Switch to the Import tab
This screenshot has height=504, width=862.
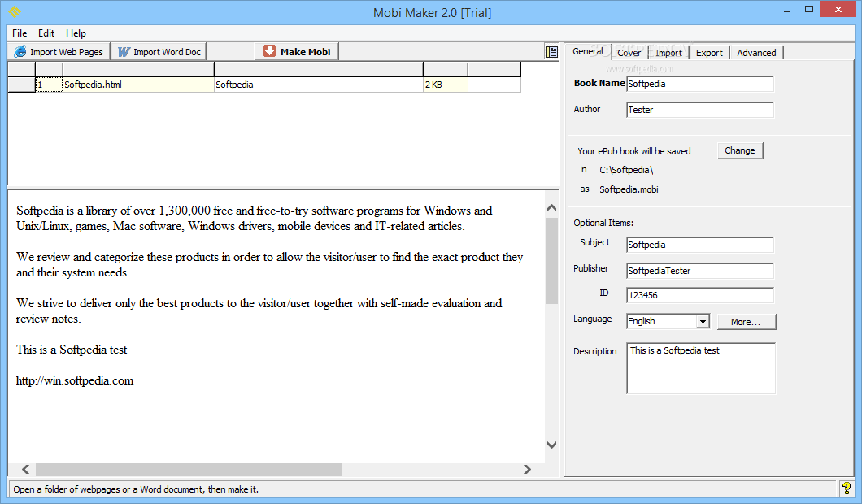click(x=668, y=53)
